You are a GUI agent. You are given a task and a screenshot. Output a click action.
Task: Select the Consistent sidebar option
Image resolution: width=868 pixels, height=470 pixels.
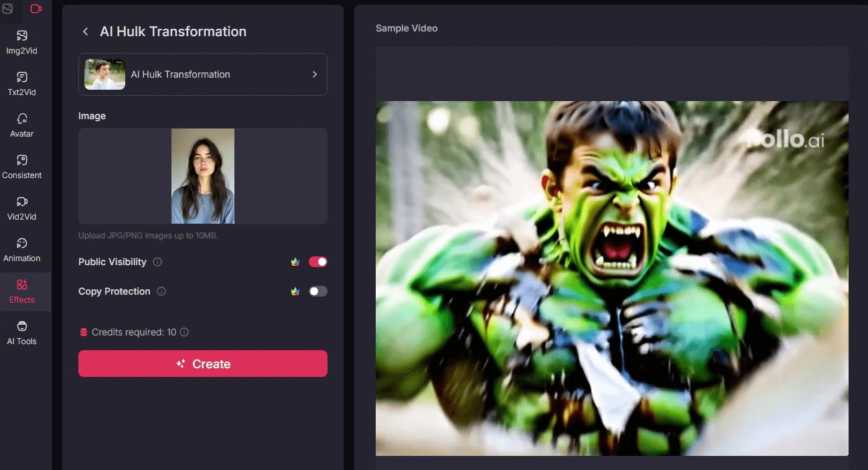click(x=22, y=167)
